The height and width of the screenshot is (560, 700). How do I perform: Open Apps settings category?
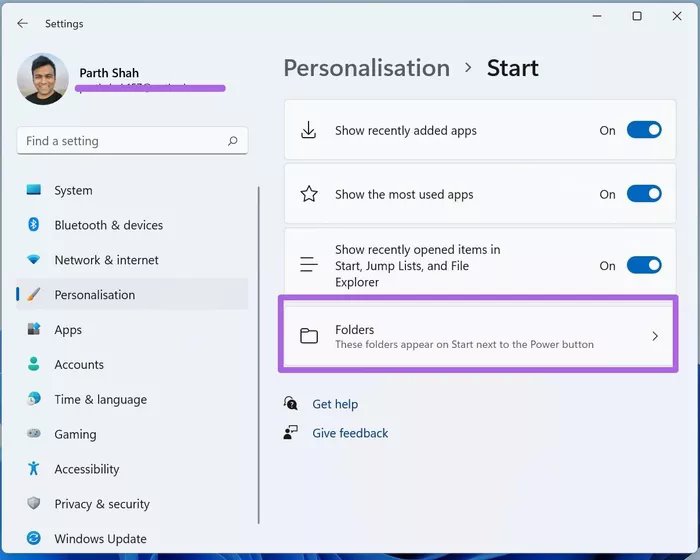point(132,330)
